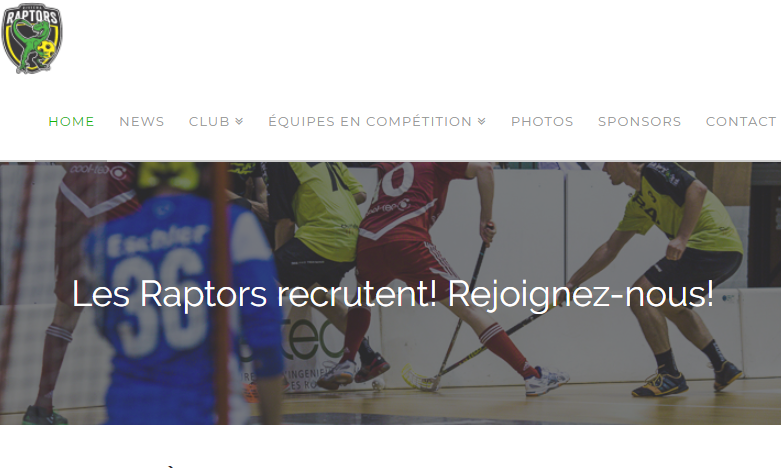Viewport: 781px width, 468px height.
Task: Click the green "tec" sponsor board lettering
Action: [x=311, y=340]
